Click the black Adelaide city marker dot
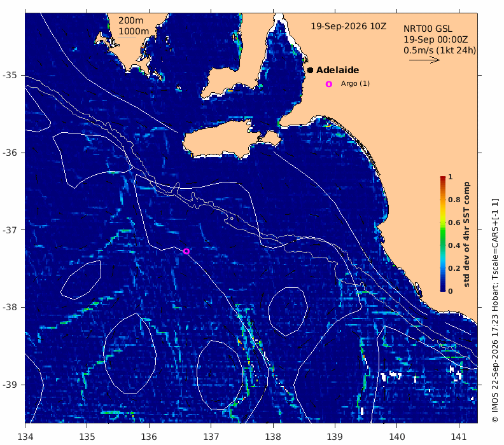Image resolution: width=504 pixels, height=445 pixels. coord(310,70)
